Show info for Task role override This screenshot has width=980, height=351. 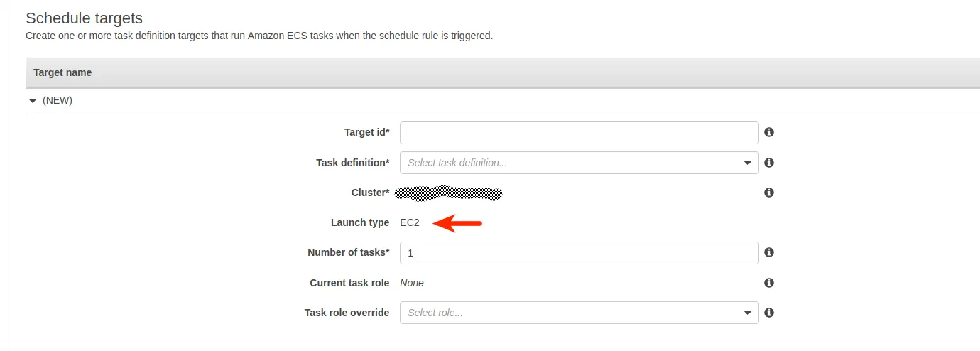click(x=768, y=313)
